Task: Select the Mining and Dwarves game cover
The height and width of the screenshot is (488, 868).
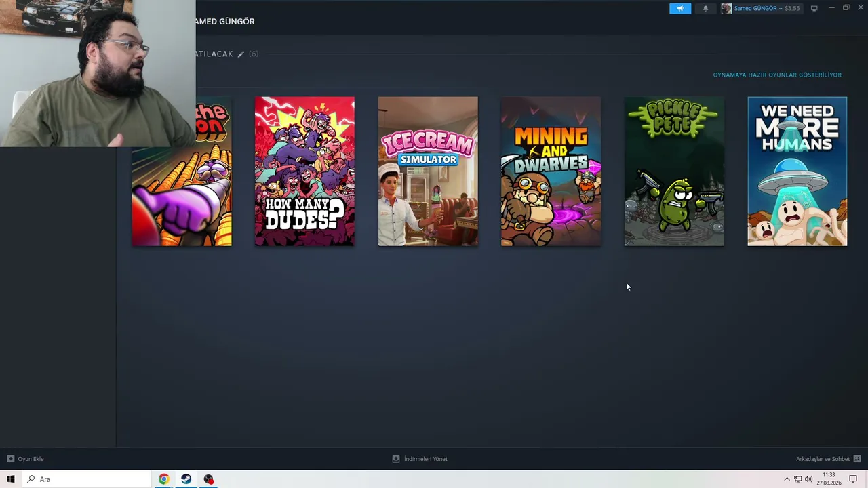Action: 551,171
